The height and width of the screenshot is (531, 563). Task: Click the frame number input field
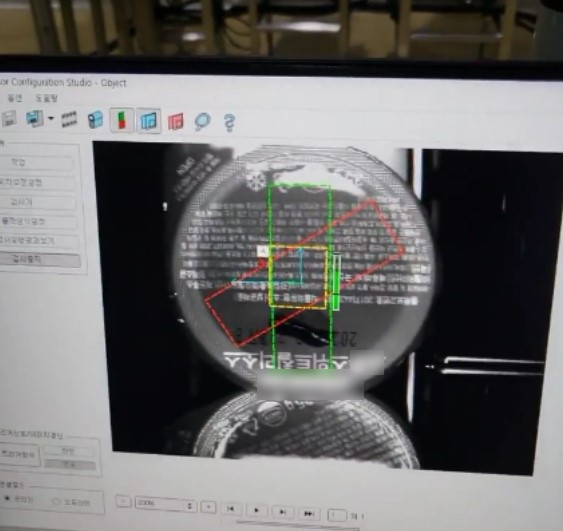[x=337, y=515]
